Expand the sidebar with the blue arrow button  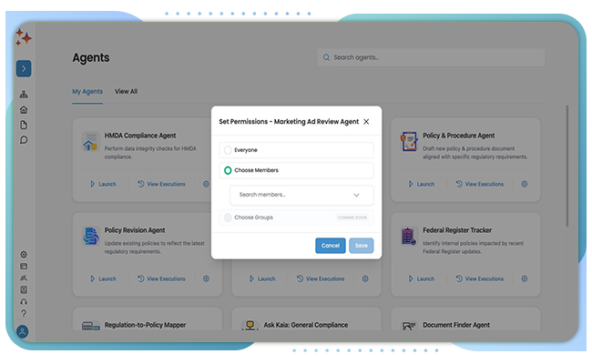coord(24,68)
